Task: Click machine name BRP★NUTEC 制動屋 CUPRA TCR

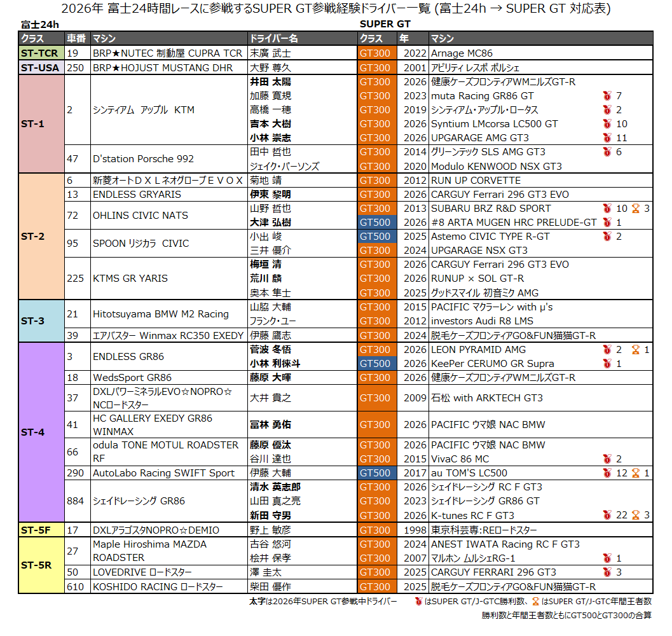Action: [x=168, y=53]
